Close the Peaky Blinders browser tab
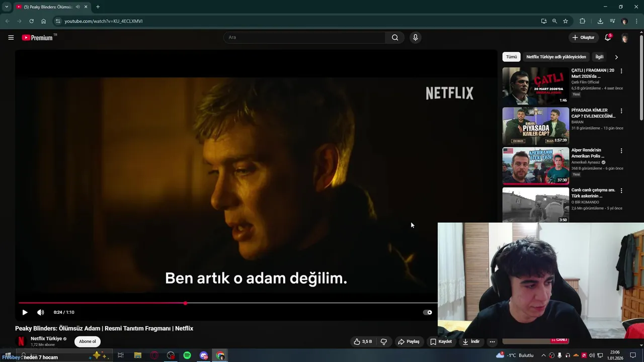The height and width of the screenshot is (362, 644). 86,7
